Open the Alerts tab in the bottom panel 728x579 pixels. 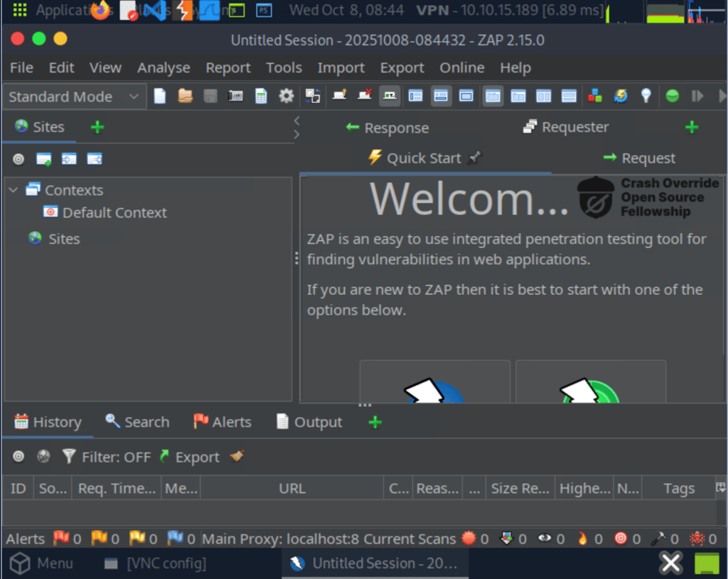[223, 422]
